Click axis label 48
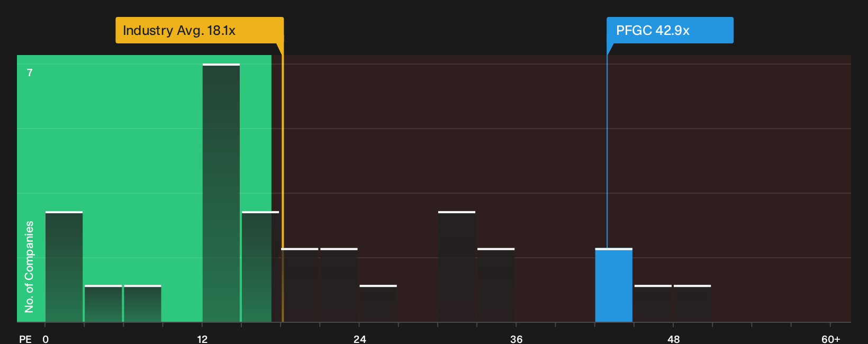Image resolution: width=868 pixels, height=344 pixels. (673, 339)
